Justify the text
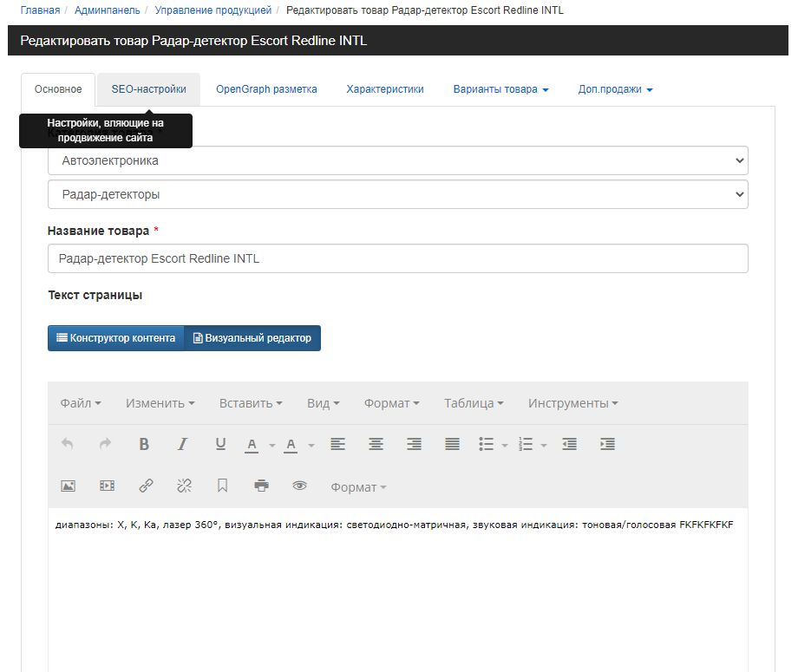Image resolution: width=798 pixels, height=672 pixels. pyautogui.click(x=453, y=444)
